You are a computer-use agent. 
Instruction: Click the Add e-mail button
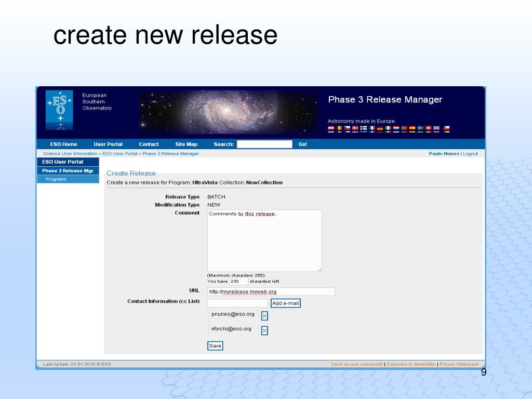click(x=286, y=303)
